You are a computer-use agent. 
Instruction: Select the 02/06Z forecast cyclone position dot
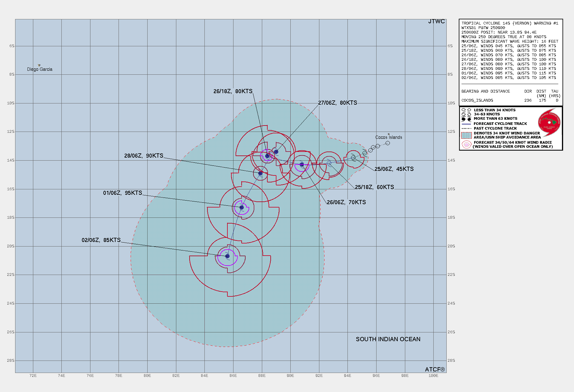point(227,256)
